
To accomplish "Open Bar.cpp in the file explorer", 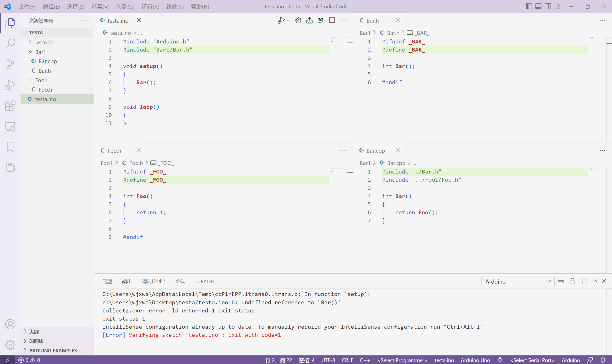I will pos(48,61).
